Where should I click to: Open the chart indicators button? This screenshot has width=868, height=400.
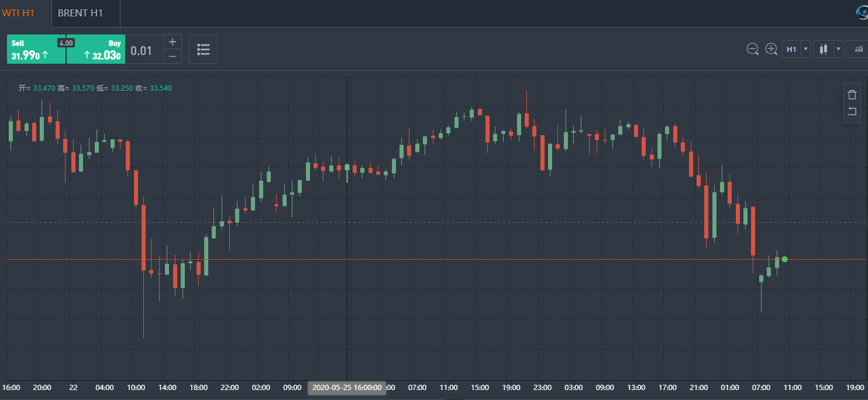tap(859, 49)
